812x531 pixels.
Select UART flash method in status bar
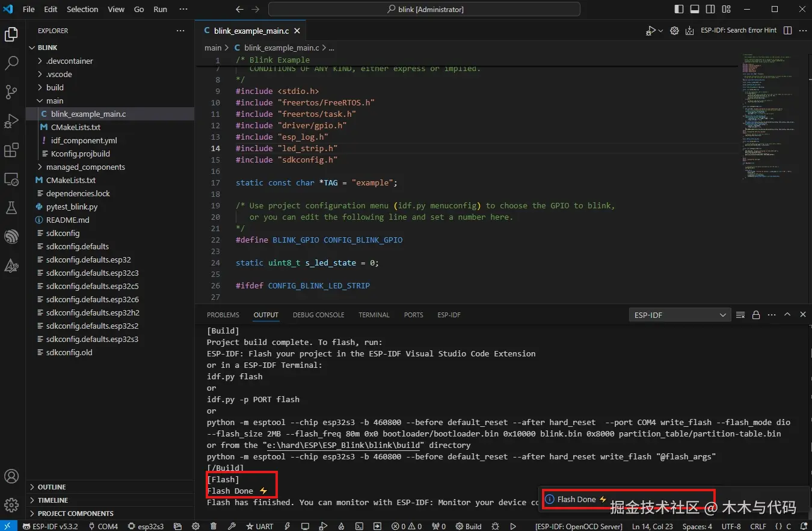pos(259,526)
